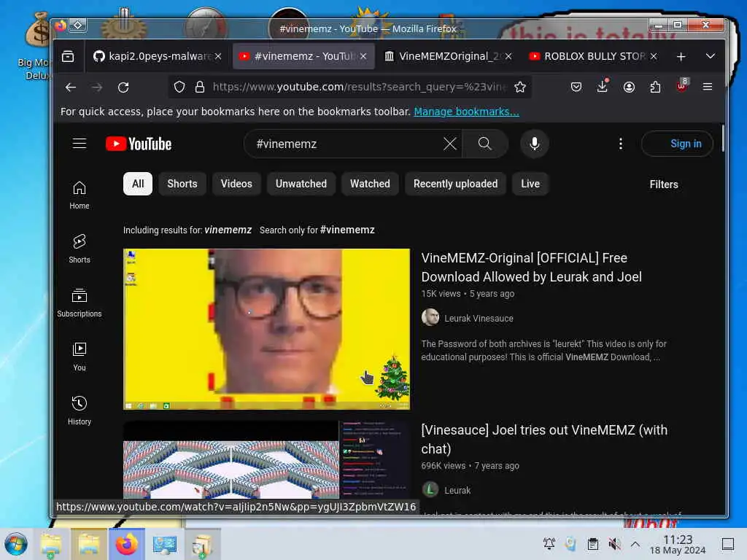Select the Videos filter chip
Screen dimensions: 747x560
236,184
